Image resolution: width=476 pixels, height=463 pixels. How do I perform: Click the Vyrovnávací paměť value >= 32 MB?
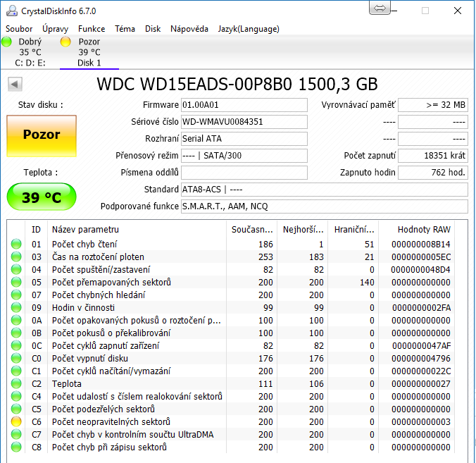click(x=433, y=105)
